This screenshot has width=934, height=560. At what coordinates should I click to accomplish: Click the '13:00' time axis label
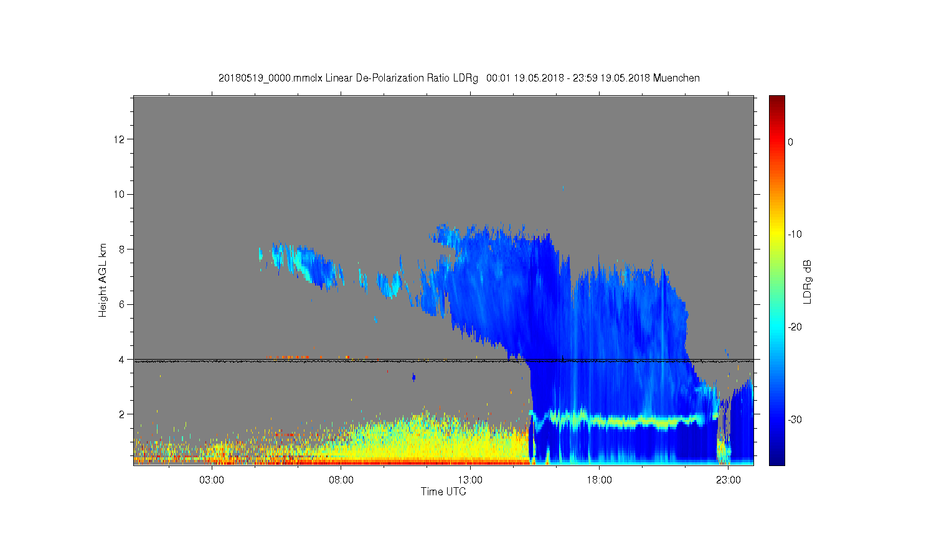tap(470, 480)
